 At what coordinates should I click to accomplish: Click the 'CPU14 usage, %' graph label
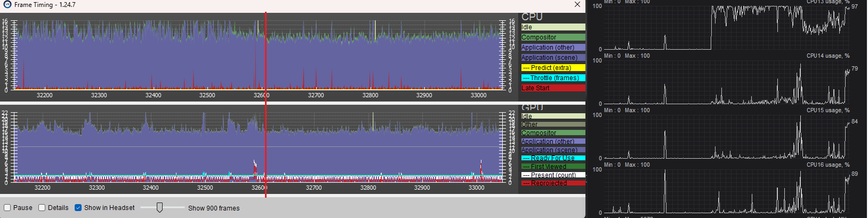tap(828, 56)
